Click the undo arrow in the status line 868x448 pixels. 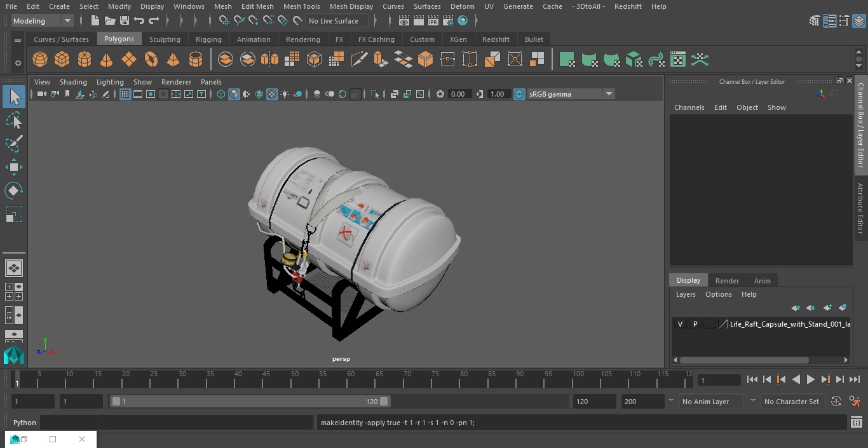pyautogui.click(x=139, y=21)
